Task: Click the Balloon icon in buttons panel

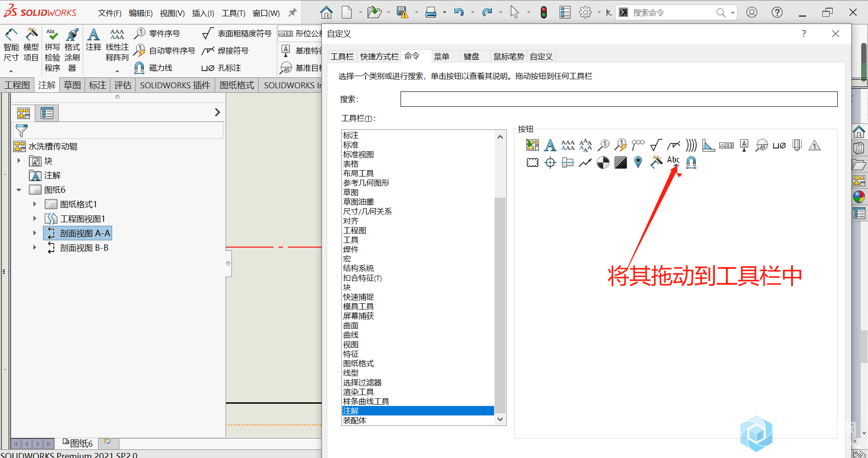Action: click(x=603, y=145)
